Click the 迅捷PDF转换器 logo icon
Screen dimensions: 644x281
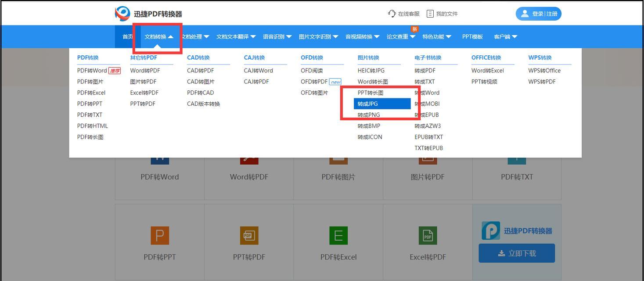coord(122,14)
